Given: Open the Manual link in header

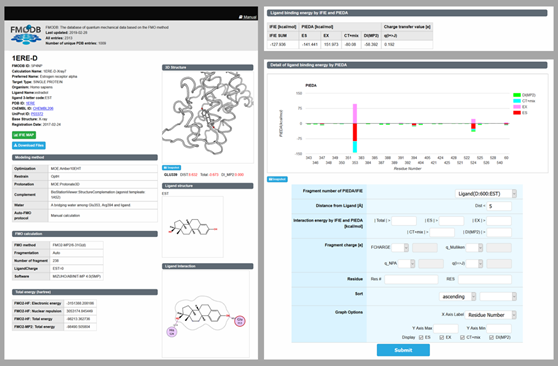Looking at the screenshot, I should coord(248,17).
